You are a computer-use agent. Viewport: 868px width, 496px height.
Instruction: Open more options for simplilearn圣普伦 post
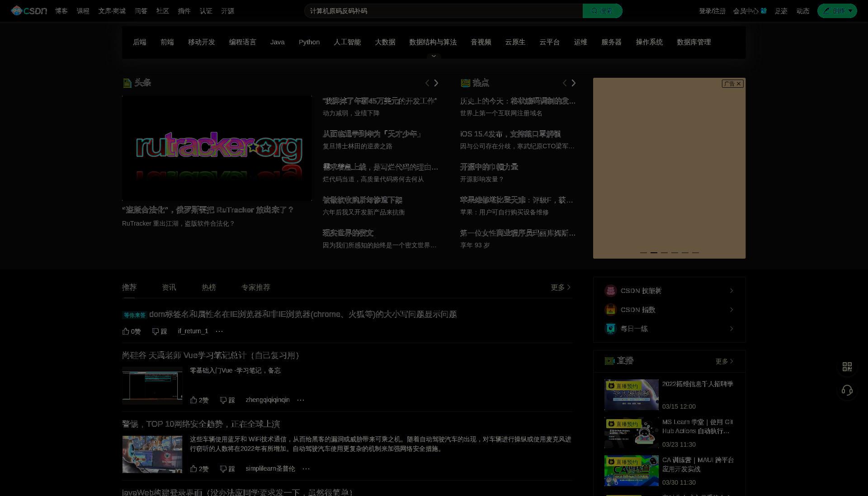click(306, 469)
